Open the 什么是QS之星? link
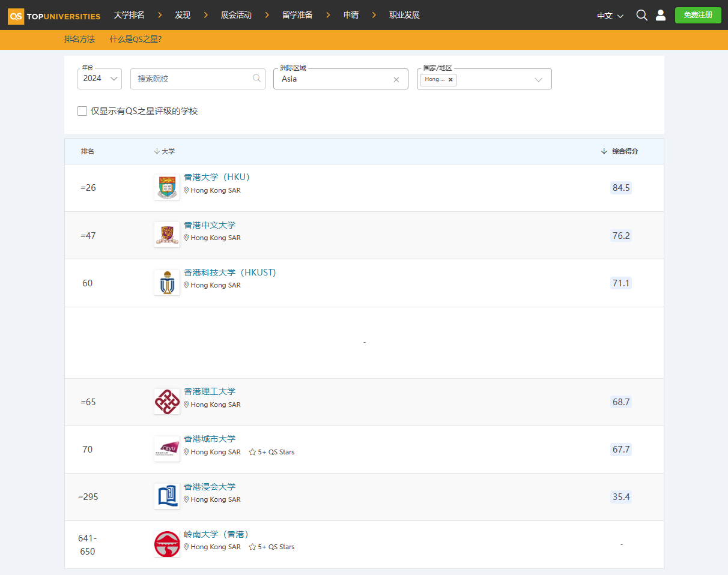This screenshot has width=728, height=575. click(136, 39)
